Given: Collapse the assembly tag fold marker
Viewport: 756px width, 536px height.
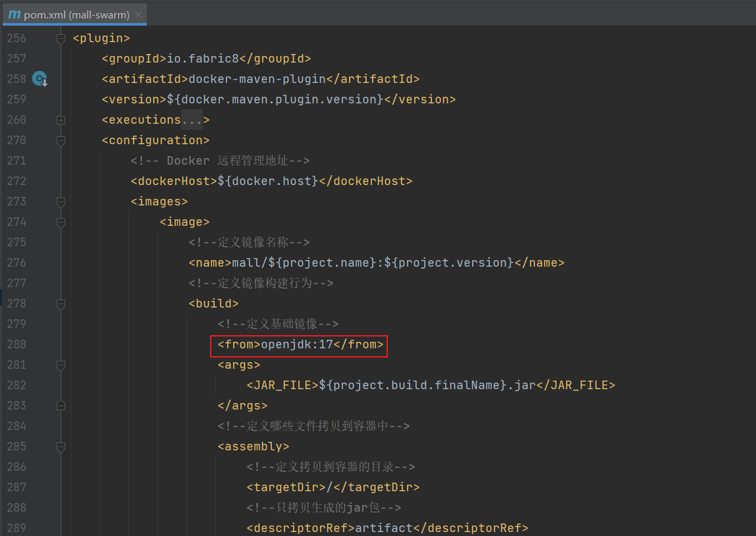Looking at the screenshot, I should [61, 446].
